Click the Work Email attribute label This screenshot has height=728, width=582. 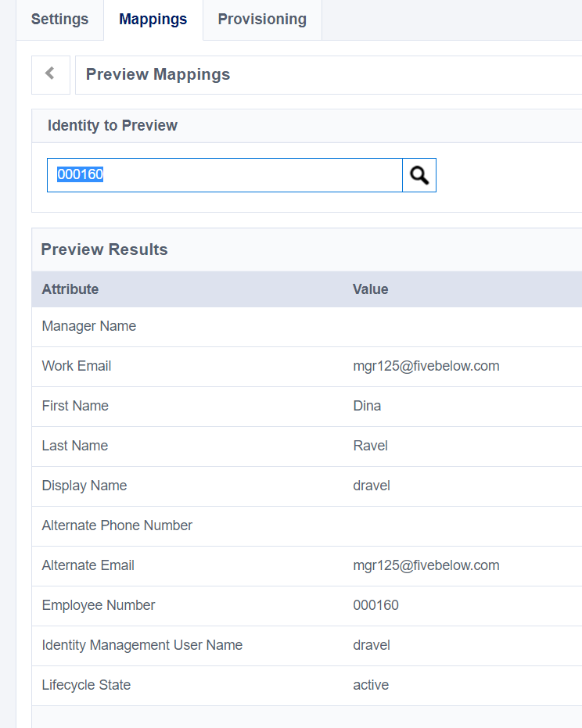pyautogui.click(x=77, y=366)
